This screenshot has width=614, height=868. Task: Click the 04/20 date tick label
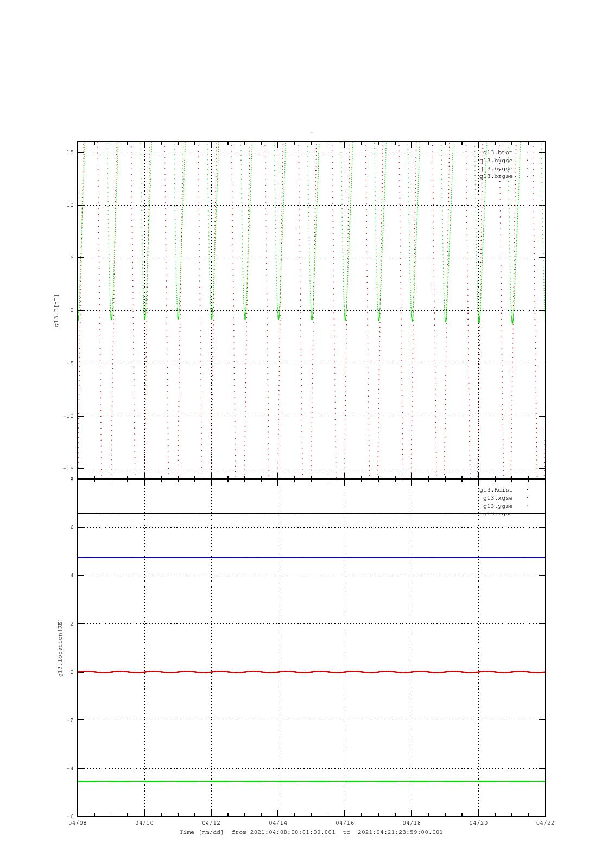click(478, 823)
